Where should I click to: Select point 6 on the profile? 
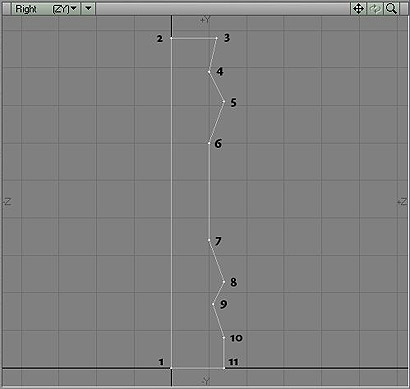click(209, 143)
